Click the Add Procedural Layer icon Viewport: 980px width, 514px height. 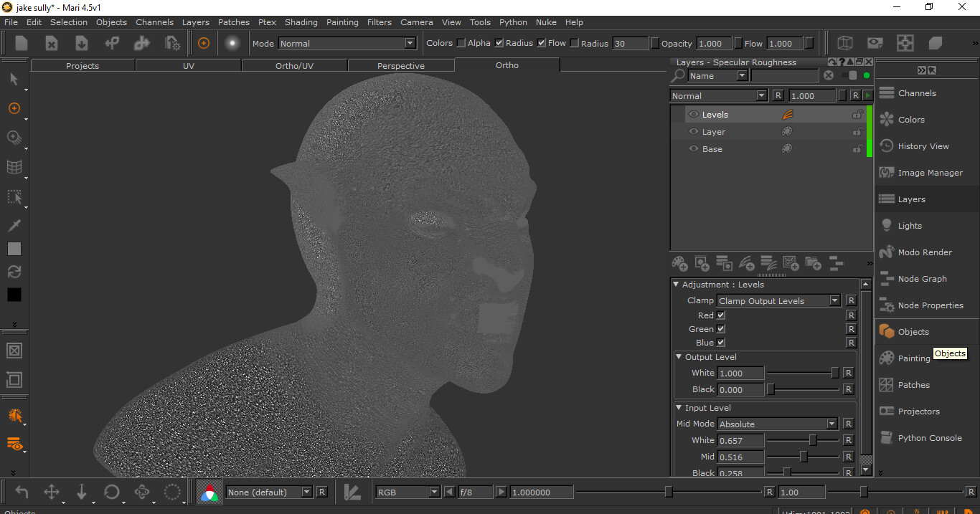pyautogui.click(x=791, y=264)
